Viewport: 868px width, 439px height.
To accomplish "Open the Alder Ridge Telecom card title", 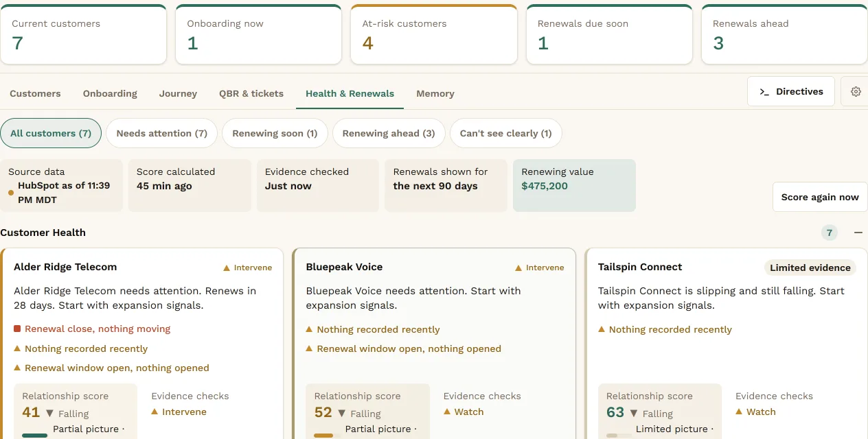I will [65, 267].
